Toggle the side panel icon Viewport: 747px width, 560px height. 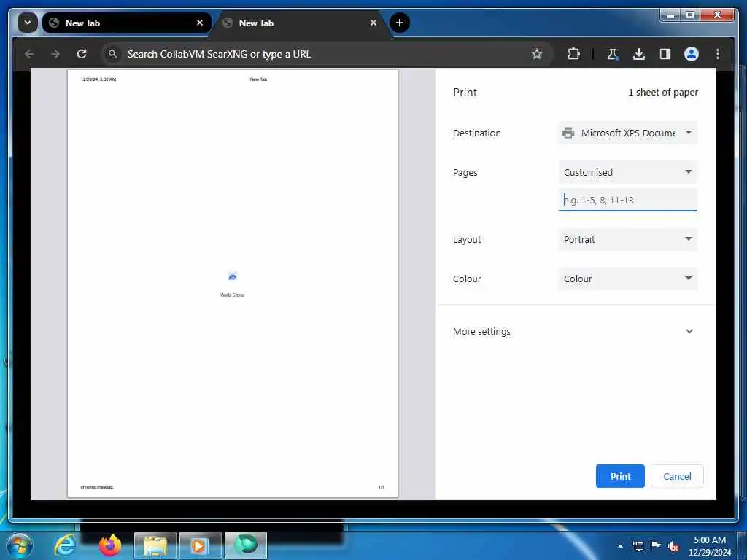(665, 54)
